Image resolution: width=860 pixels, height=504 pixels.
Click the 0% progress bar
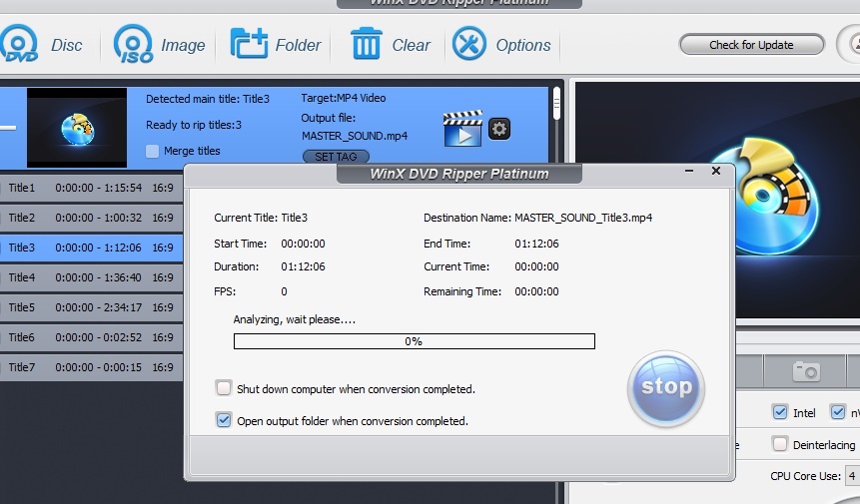click(415, 341)
